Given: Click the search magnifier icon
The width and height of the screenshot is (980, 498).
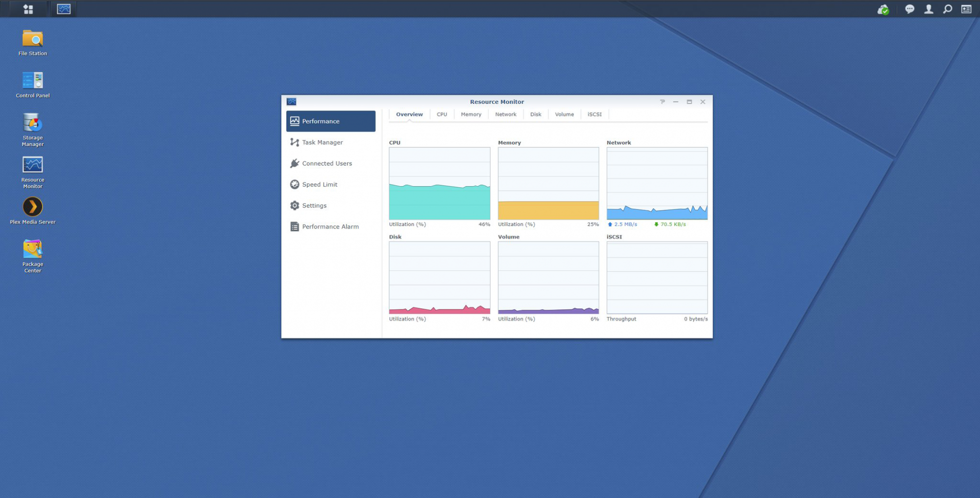Looking at the screenshot, I should point(948,9).
